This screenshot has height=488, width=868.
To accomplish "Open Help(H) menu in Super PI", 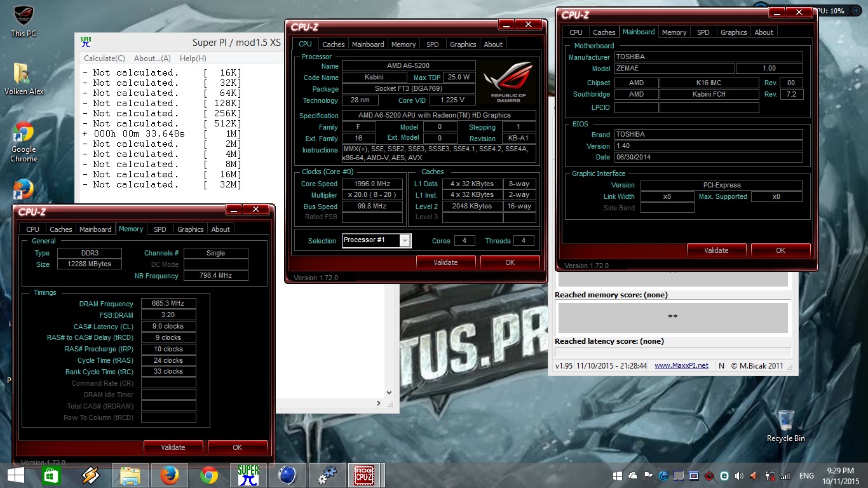I will [193, 58].
